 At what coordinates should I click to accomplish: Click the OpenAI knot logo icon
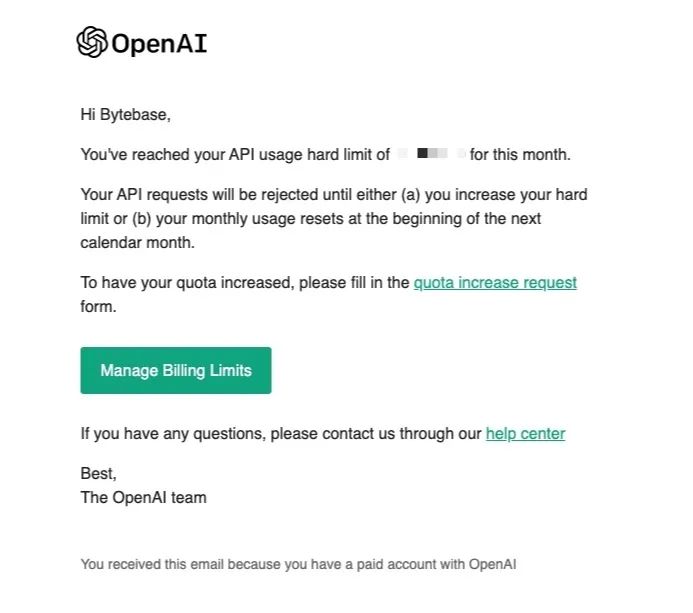pos(92,43)
